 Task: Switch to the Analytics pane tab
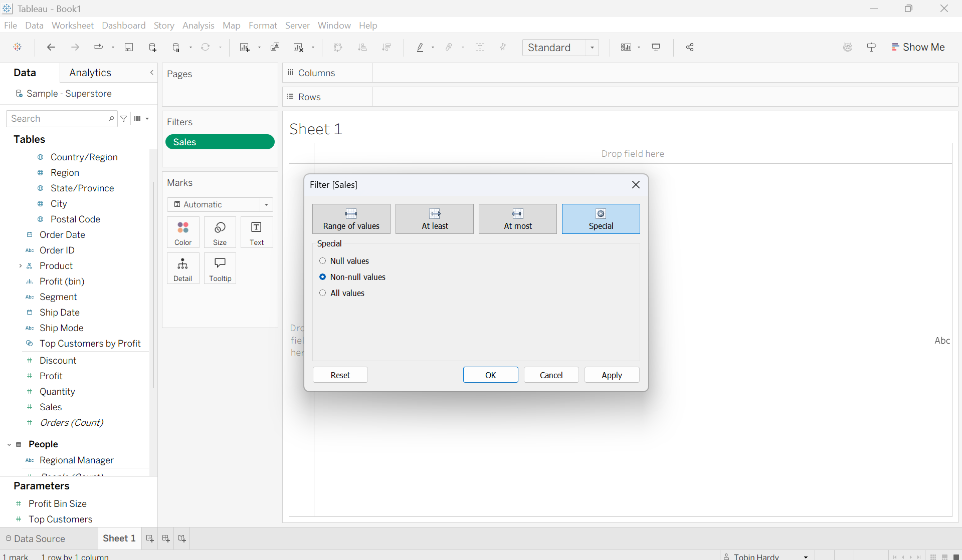point(90,73)
